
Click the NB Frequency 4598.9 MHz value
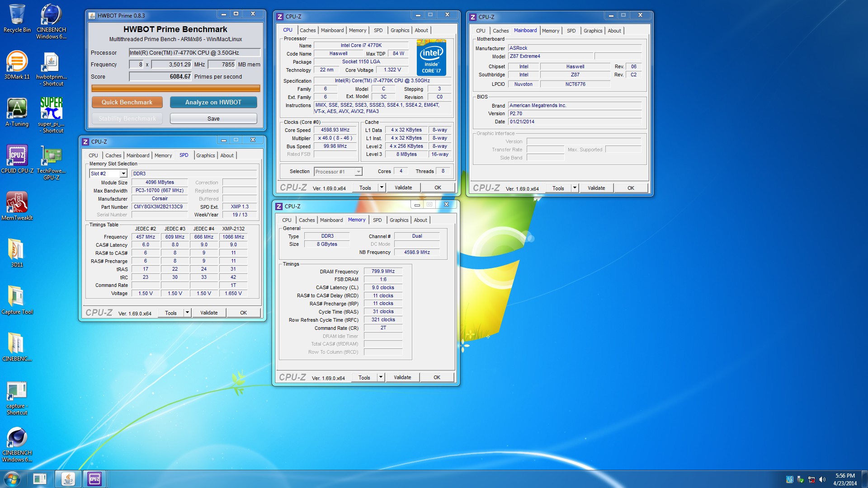[x=417, y=253]
